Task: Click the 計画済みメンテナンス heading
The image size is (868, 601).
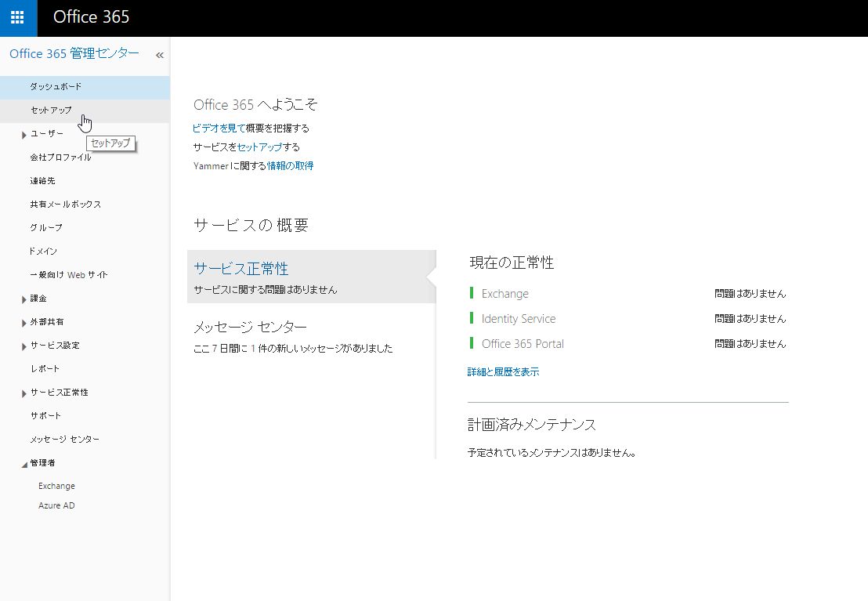Action: point(532,425)
